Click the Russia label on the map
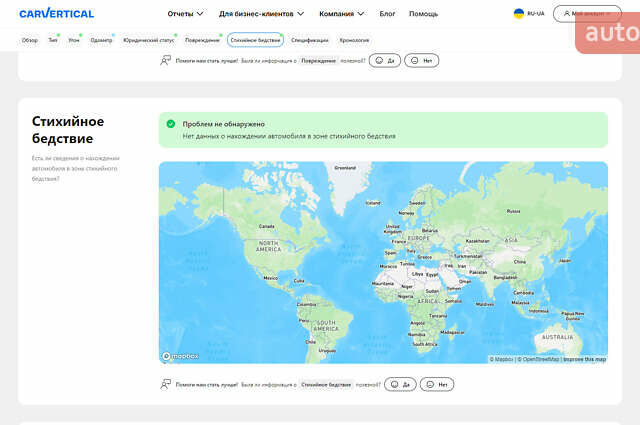 [513, 211]
